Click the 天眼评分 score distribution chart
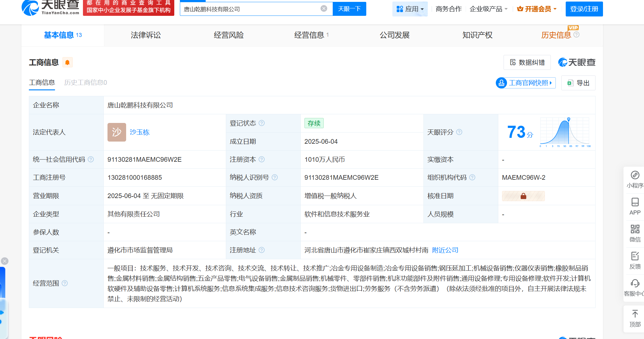Screen dimensions: 644x339 pyautogui.click(x=565, y=132)
